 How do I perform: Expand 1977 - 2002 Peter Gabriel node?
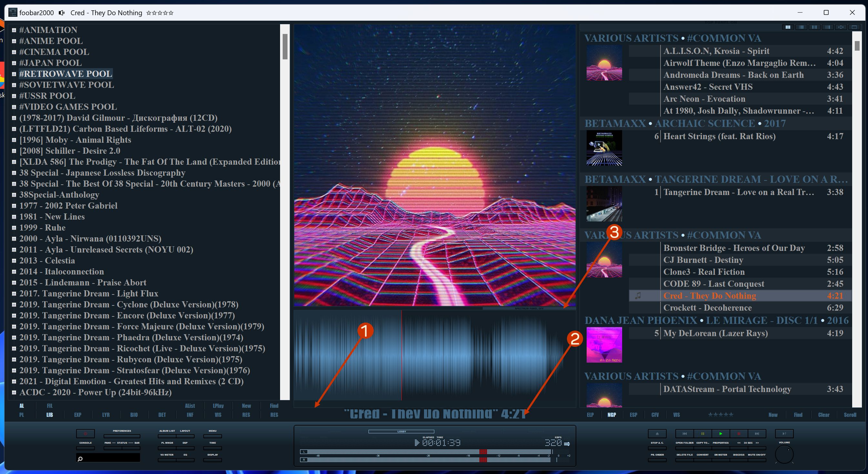[14, 206]
